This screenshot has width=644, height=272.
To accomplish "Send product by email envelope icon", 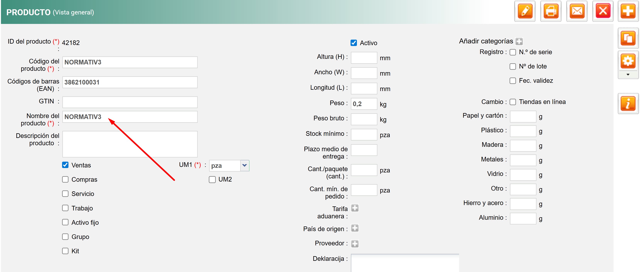I will tap(577, 11).
